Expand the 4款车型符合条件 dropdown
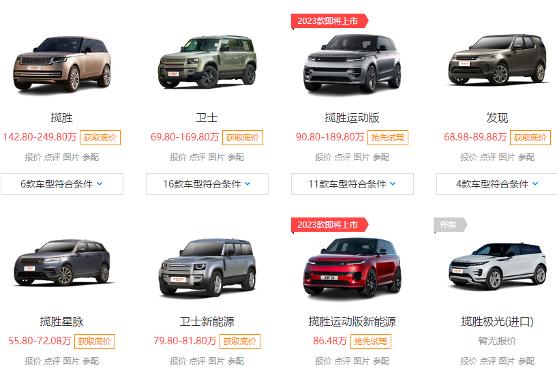Screen dimensions: 557x377 497,184
